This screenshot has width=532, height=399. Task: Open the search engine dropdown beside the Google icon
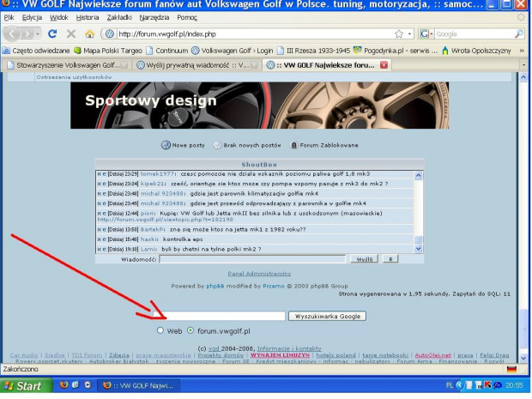432,34
